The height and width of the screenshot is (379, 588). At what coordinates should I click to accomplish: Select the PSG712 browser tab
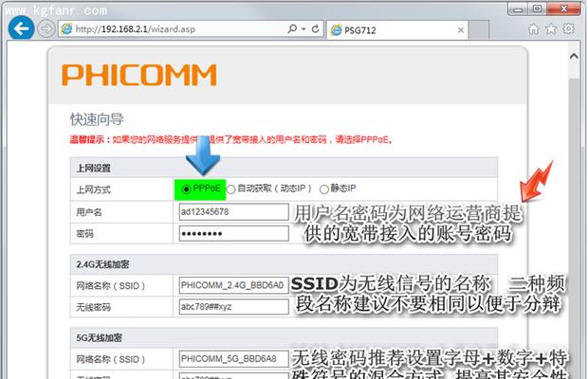pyautogui.click(x=397, y=30)
